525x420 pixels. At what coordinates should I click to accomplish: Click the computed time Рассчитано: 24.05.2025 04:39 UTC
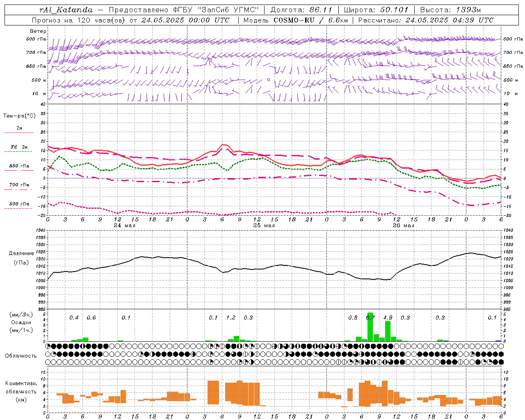coord(426,20)
